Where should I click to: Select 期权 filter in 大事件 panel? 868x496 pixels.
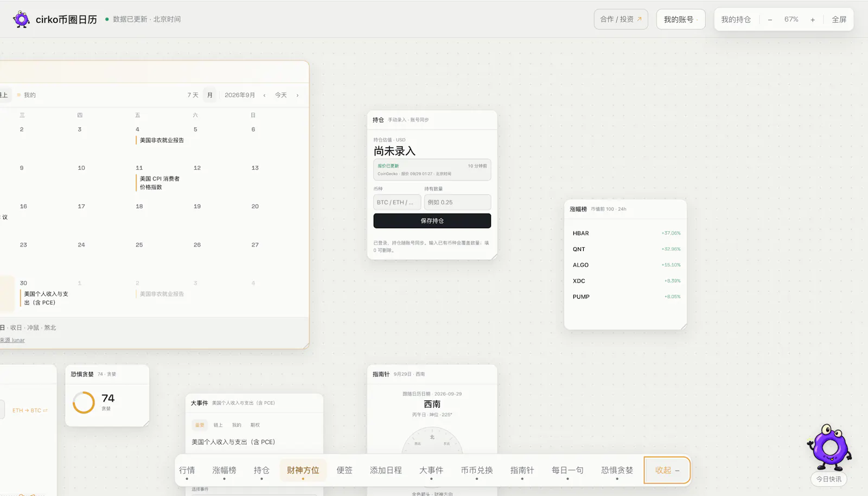click(255, 425)
